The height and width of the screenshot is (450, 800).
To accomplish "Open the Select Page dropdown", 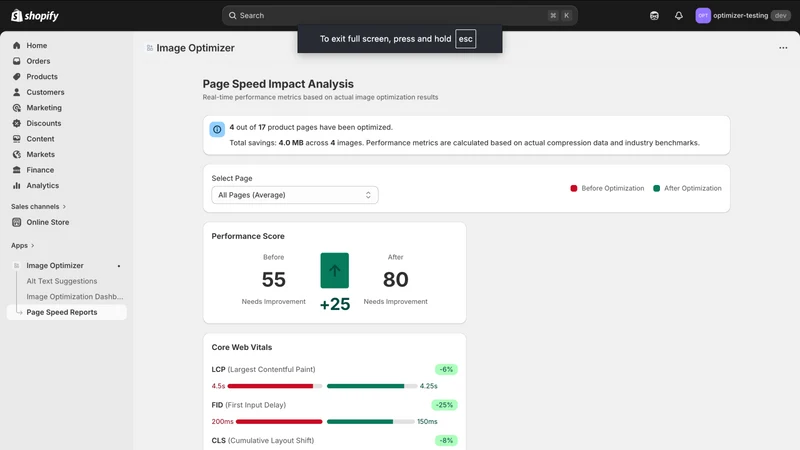I will [295, 195].
